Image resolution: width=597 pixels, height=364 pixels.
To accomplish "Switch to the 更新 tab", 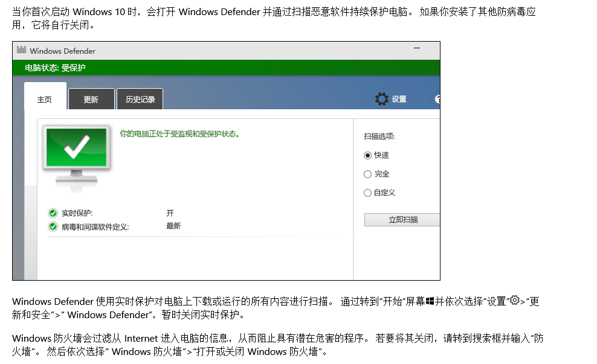I will (91, 99).
